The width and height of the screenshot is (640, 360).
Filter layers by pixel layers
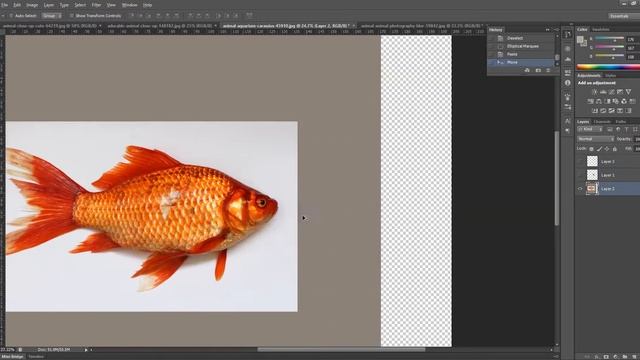pos(609,129)
